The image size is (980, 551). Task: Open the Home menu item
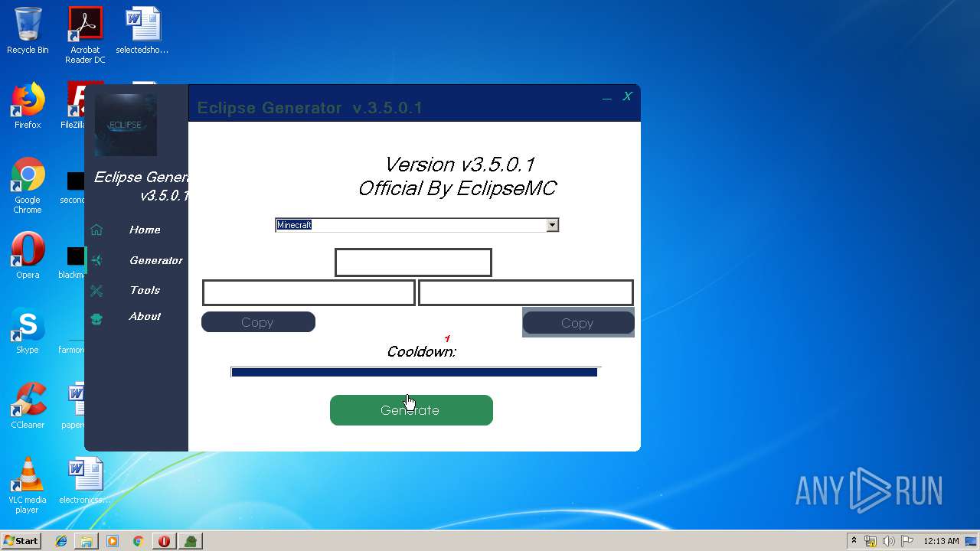click(145, 230)
